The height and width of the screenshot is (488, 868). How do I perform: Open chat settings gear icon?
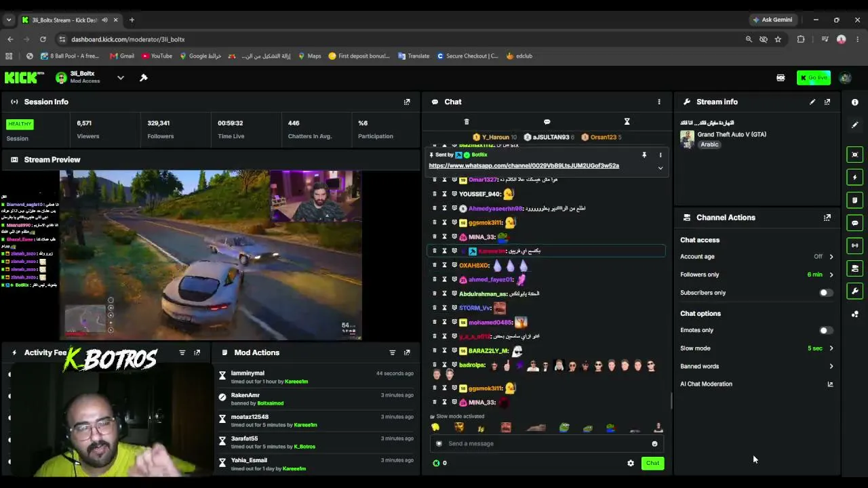point(631,464)
